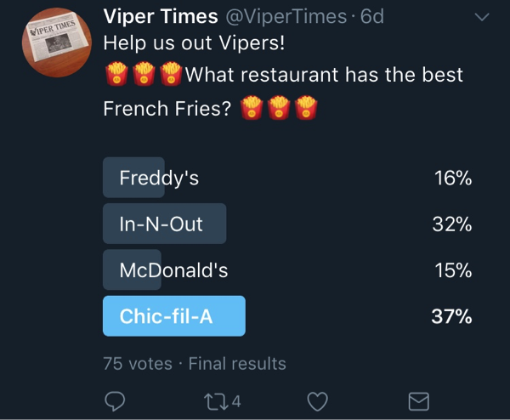Click the retweet count number 4
Image resolution: width=510 pixels, height=420 pixels.
pyautogui.click(x=236, y=401)
